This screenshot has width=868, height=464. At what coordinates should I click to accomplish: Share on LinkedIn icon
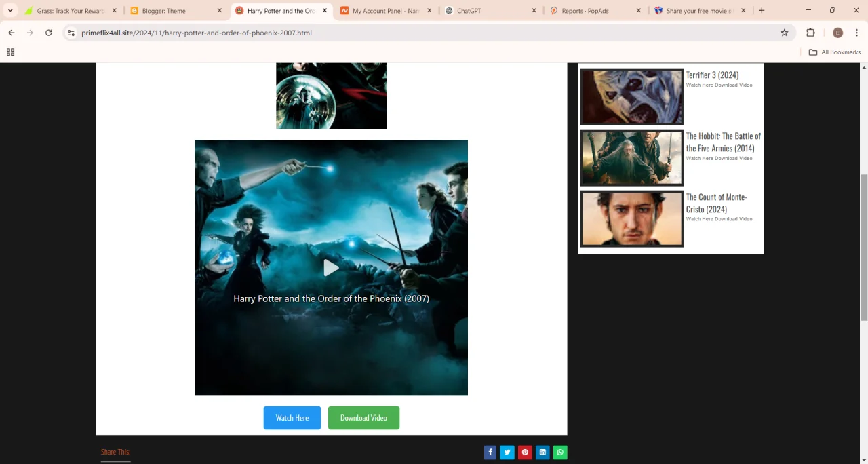point(542,452)
